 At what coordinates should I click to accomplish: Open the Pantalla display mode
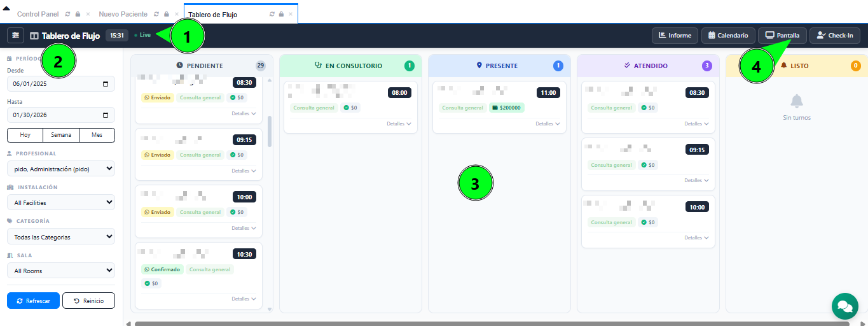tap(783, 36)
